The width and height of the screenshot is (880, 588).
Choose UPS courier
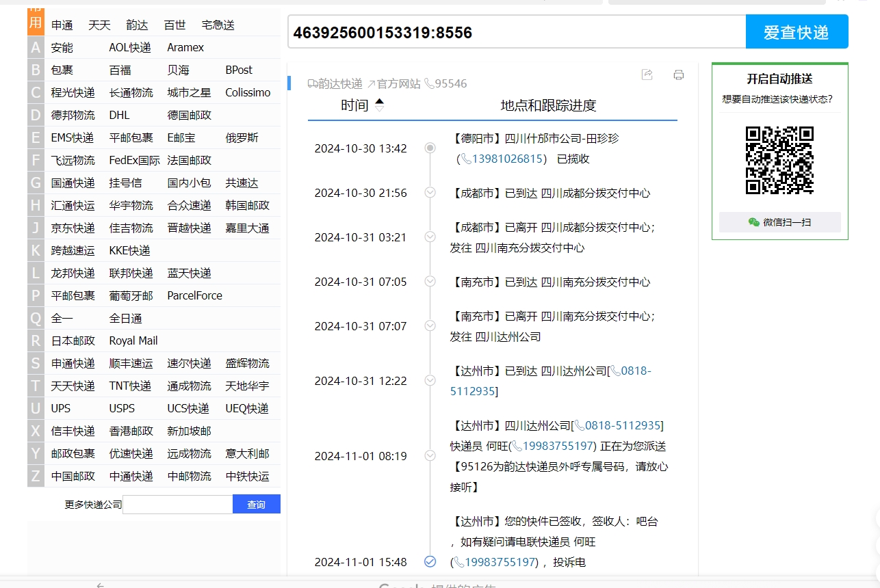pos(61,408)
